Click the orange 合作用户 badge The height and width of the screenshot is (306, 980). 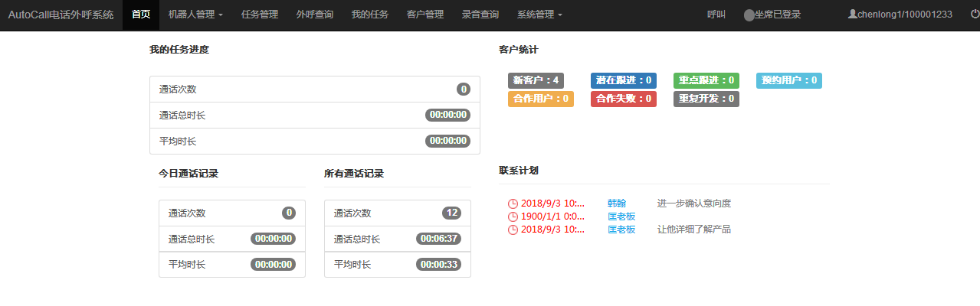[540, 99]
